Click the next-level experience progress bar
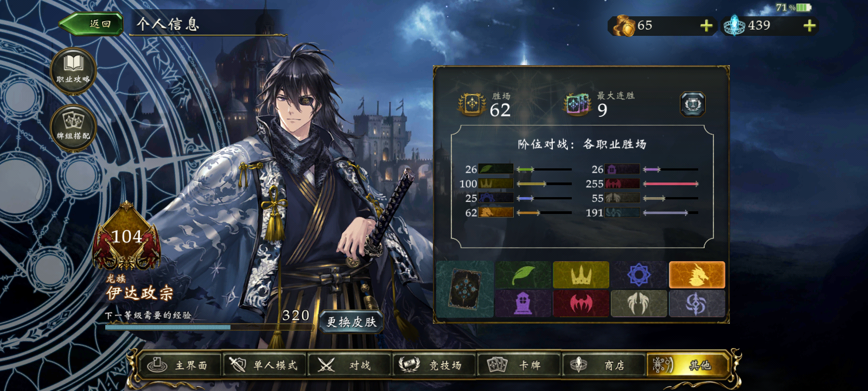The height and width of the screenshot is (391, 868). click(209, 327)
